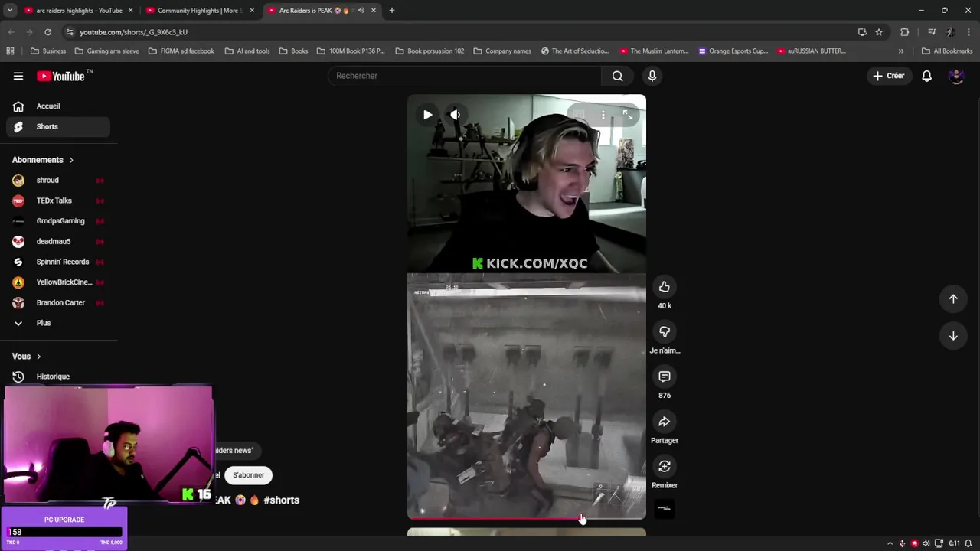This screenshot has width=980, height=551.
Task: Subscribe with S'abonner button
Action: point(248,475)
